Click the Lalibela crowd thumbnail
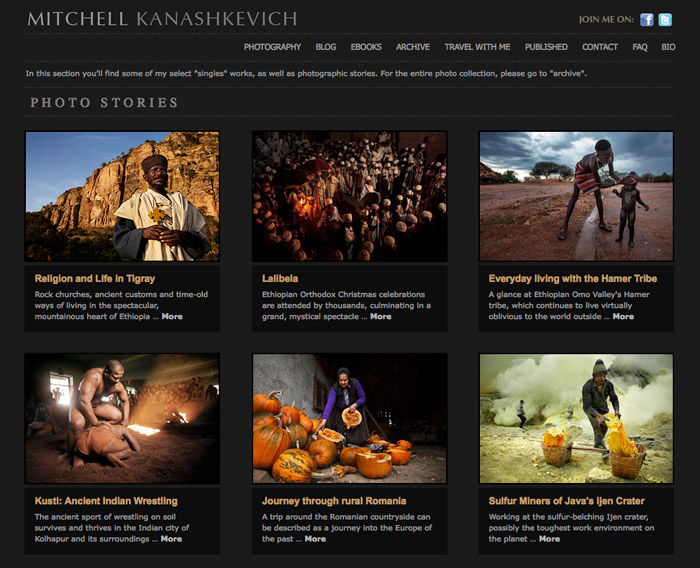The image size is (700, 568). [x=350, y=196]
